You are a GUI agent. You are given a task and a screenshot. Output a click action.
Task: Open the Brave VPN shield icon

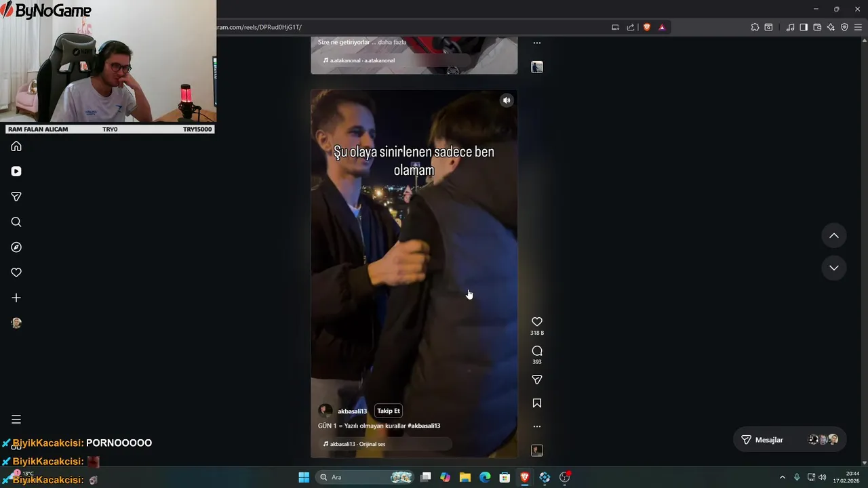click(844, 27)
